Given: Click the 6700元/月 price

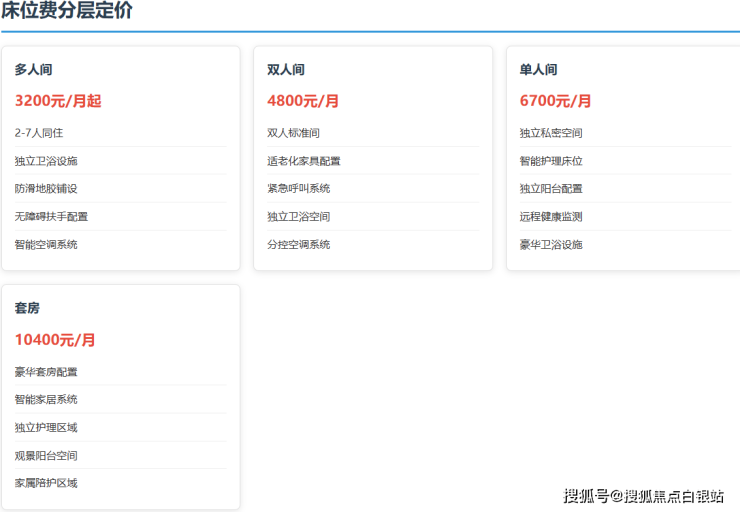Looking at the screenshot, I should (556, 101).
